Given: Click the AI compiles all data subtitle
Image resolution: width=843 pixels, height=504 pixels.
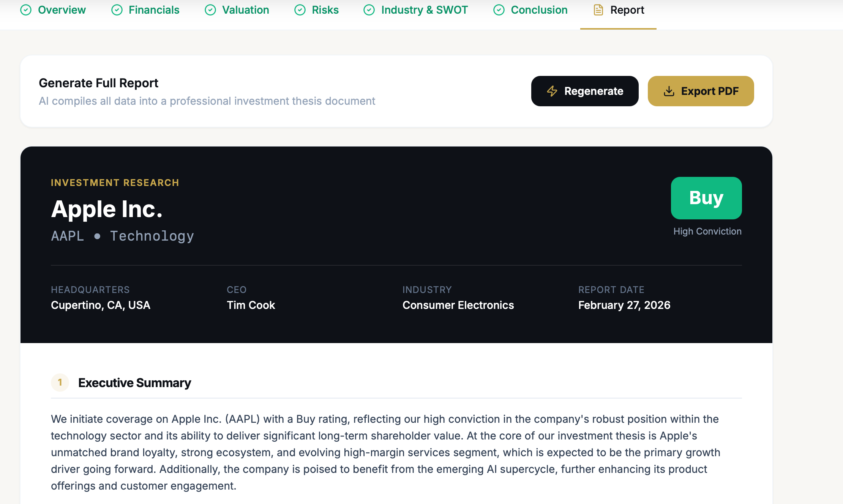Looking at the screenshot, I should click(x=207, y=101).
